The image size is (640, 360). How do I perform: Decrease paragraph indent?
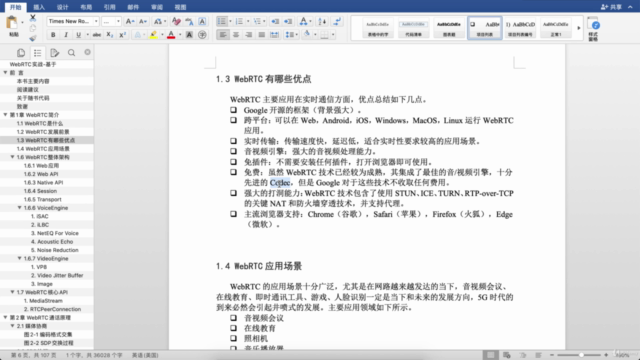point(275,21)
